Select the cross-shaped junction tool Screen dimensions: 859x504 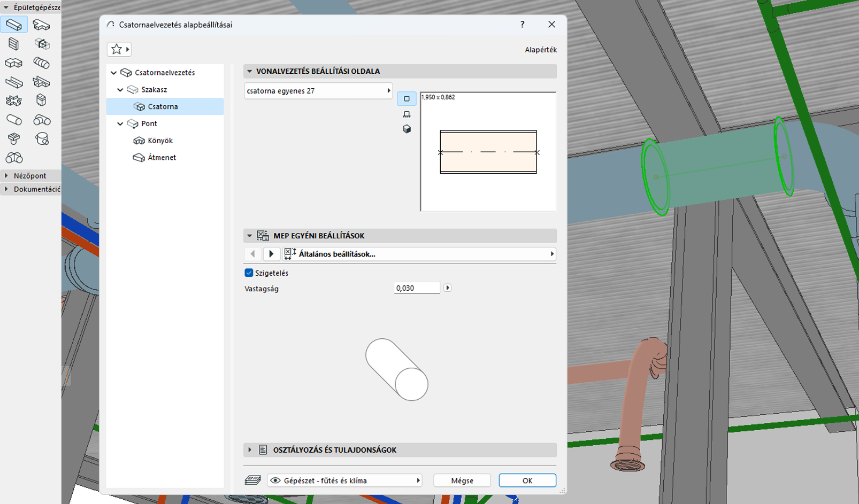coord(14,100)
